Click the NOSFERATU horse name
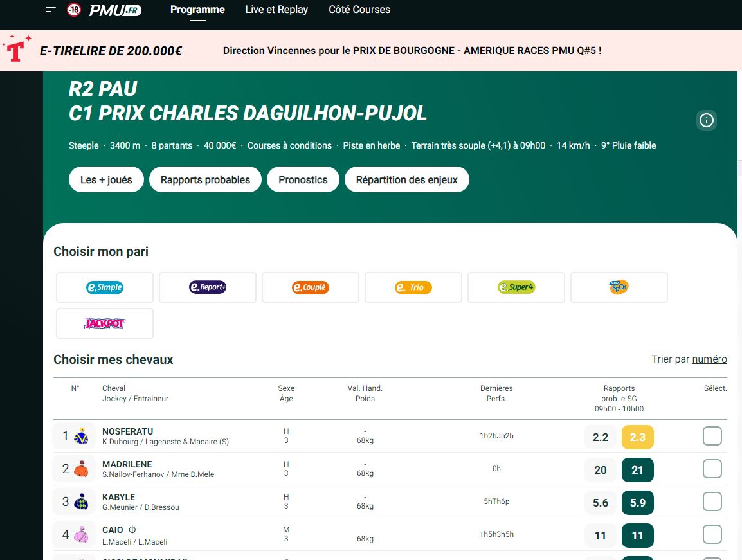 point(128,431)
